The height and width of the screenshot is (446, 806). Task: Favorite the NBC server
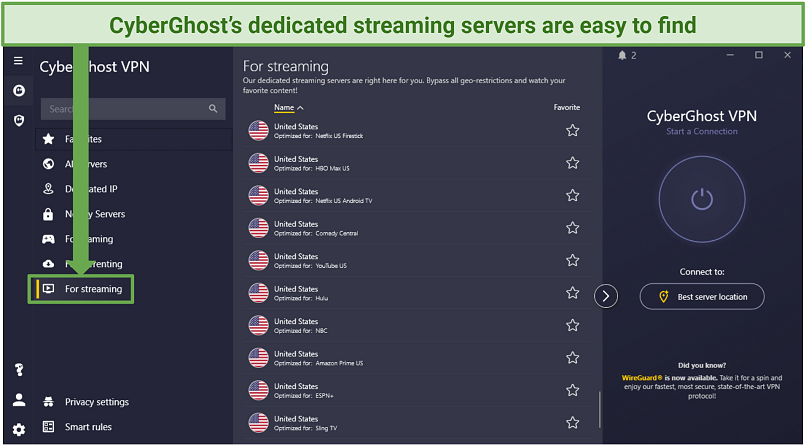click(x=573, y=325)
